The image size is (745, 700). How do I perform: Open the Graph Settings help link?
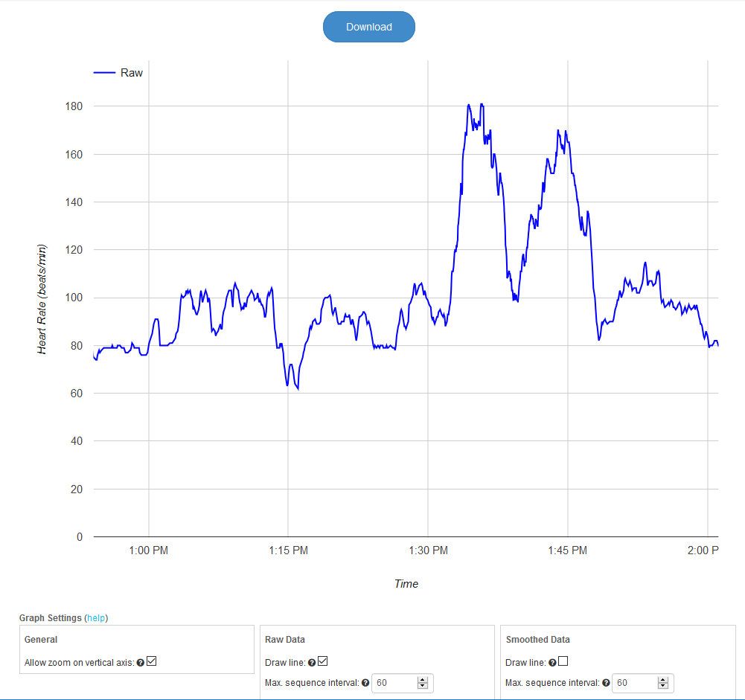(x=97, y=618)
